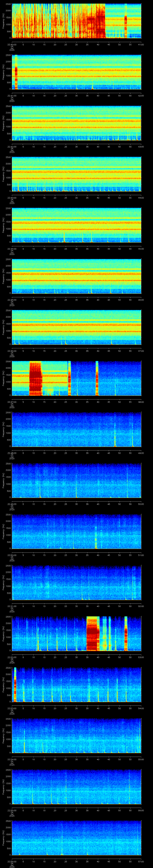
Task: Click the "22:52:00" start time label
Action: [12, 657]
